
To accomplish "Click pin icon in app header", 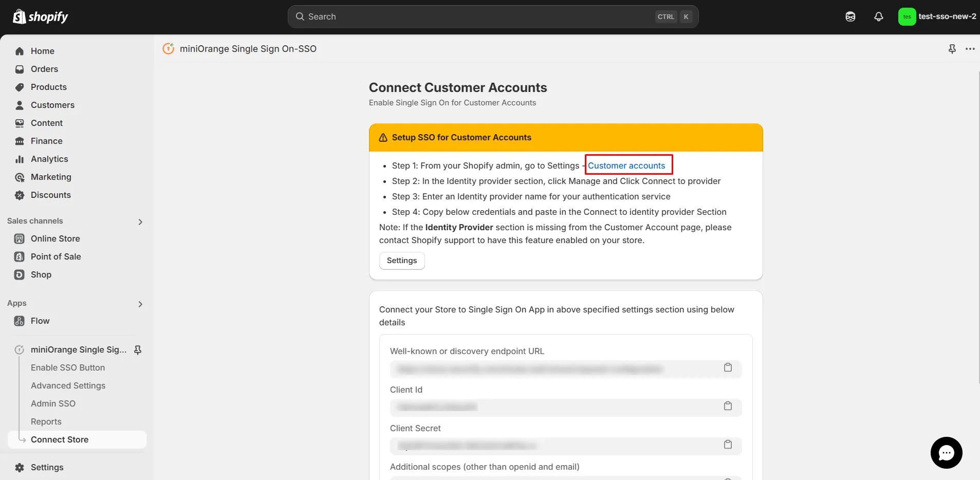I will (x=952, y=49).
